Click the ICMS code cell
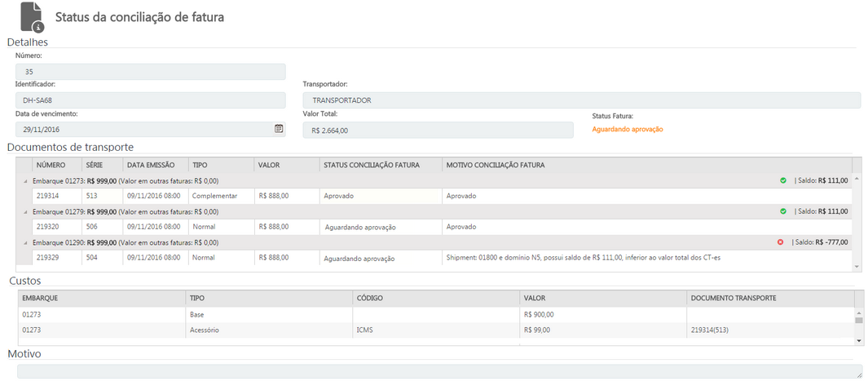The height and width of the screenshot is (381, 868). 365,330
